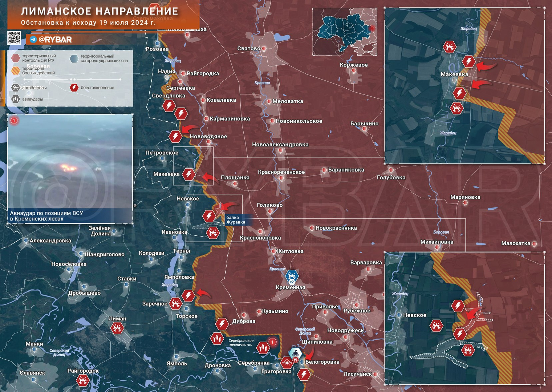This screenshot has height=392, width=552.
Task: Click the Telegram icon beside @RYBAR
Action: pyautogui.click(x=33, y=40)
